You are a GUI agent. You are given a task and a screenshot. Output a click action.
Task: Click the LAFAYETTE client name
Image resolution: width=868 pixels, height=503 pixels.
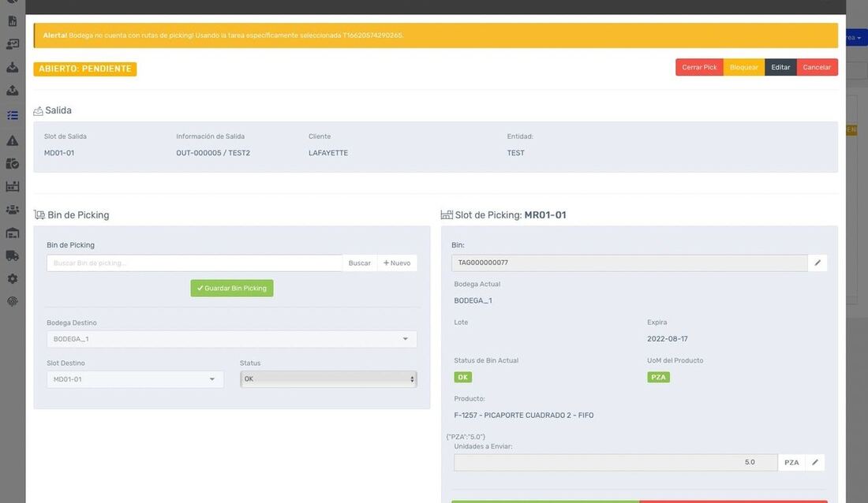coord(328,153)
